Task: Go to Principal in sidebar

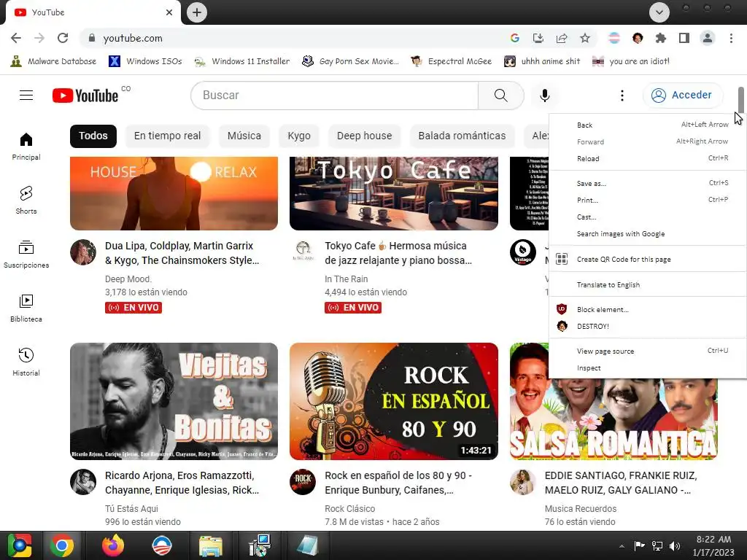Action: pyautogui.click(x=26, y=146)
